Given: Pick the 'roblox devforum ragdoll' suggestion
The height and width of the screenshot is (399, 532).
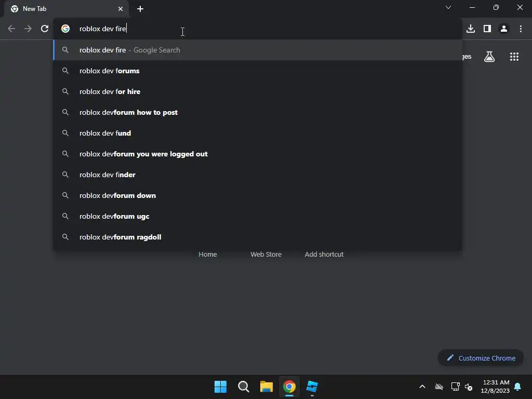Looking at the screenshot, I should click(258, 237).
